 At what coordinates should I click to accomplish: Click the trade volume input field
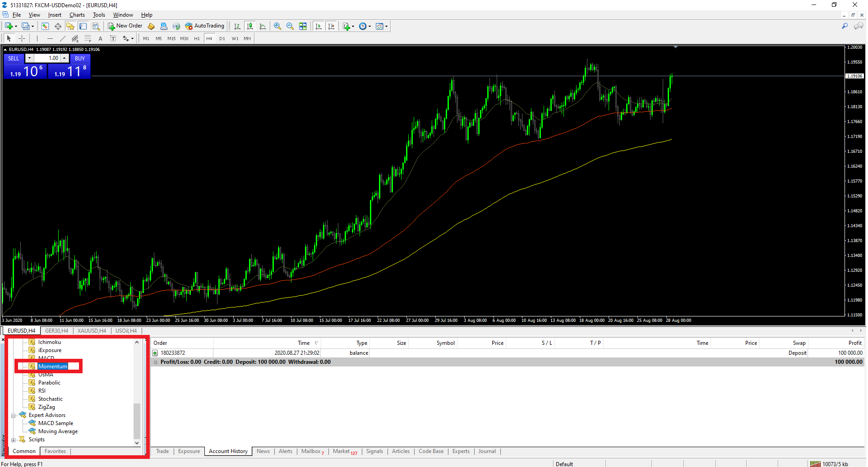click(48, 58)
